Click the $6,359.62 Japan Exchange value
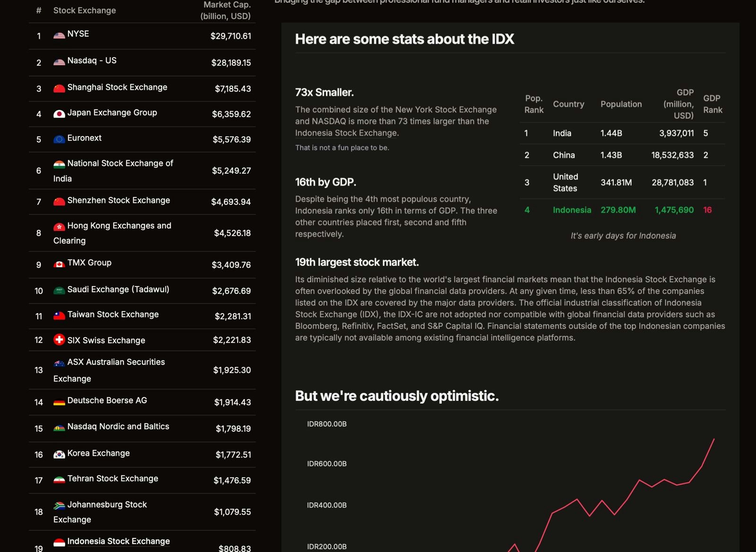This screenshot has height=552, width=756. [x=232, y=114]
